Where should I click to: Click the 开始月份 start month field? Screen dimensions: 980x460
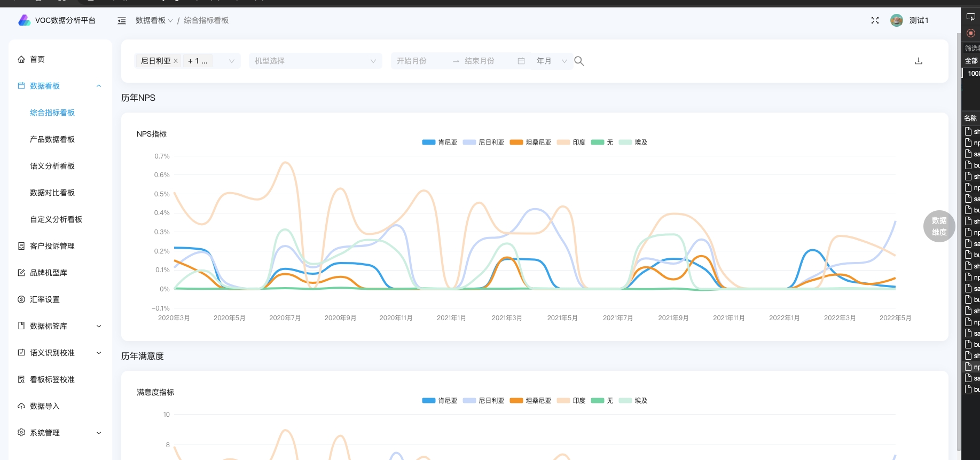coord(422,61)
